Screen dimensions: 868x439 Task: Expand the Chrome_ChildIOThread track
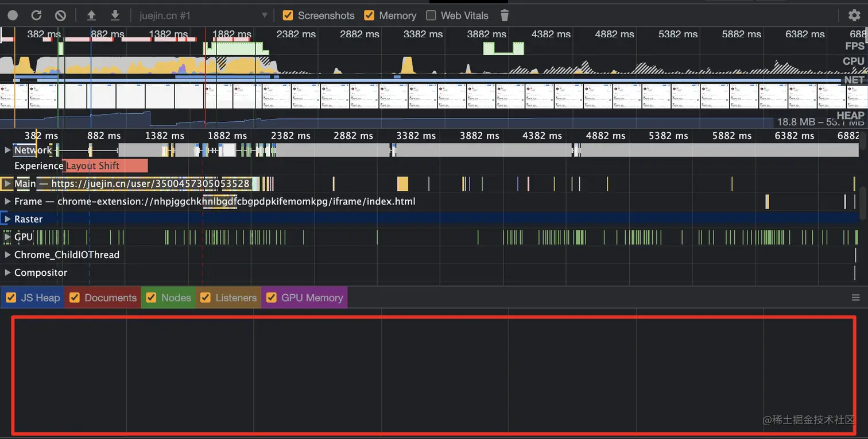tap(7, 255)
